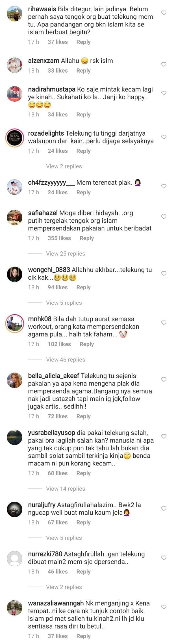
Task: Tap the heart next to aizenxzam's comment
Action: (164, 64)
